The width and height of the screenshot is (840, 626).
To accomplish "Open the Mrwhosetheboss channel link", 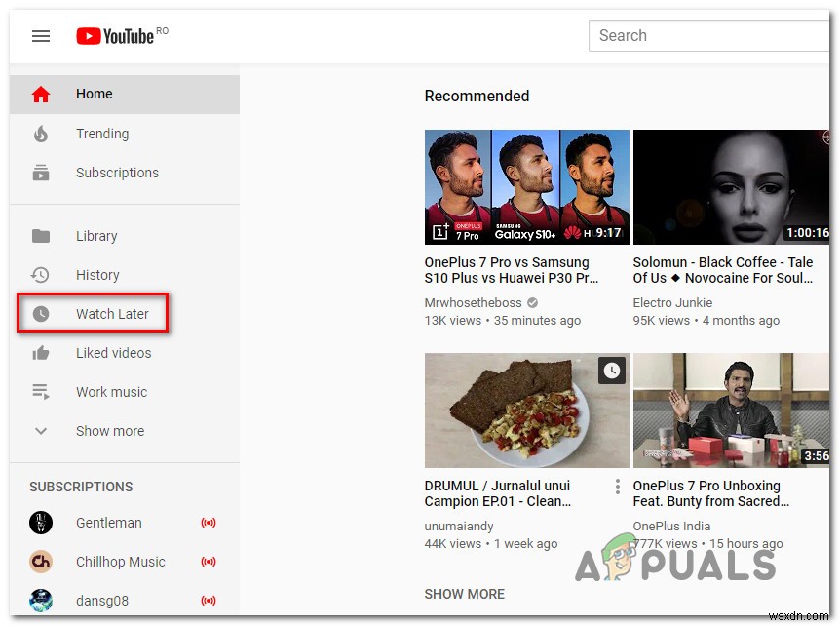I will point(473,302).
